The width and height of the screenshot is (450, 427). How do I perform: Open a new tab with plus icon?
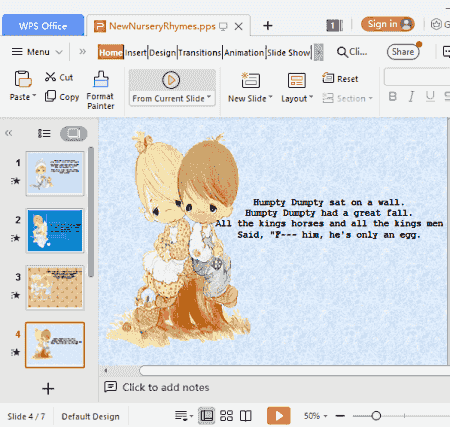268,26
